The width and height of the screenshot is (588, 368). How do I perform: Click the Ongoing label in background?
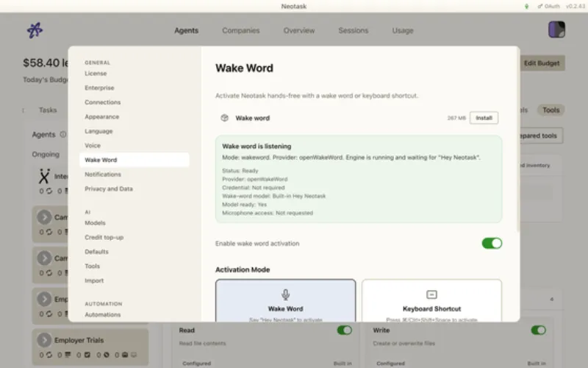(46, 155)
